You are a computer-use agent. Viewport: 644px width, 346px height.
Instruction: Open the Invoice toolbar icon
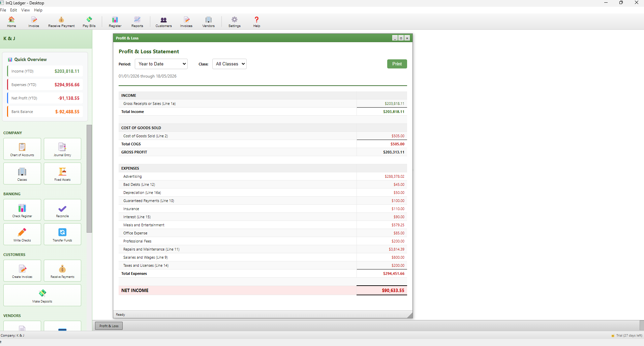[34, 22]
